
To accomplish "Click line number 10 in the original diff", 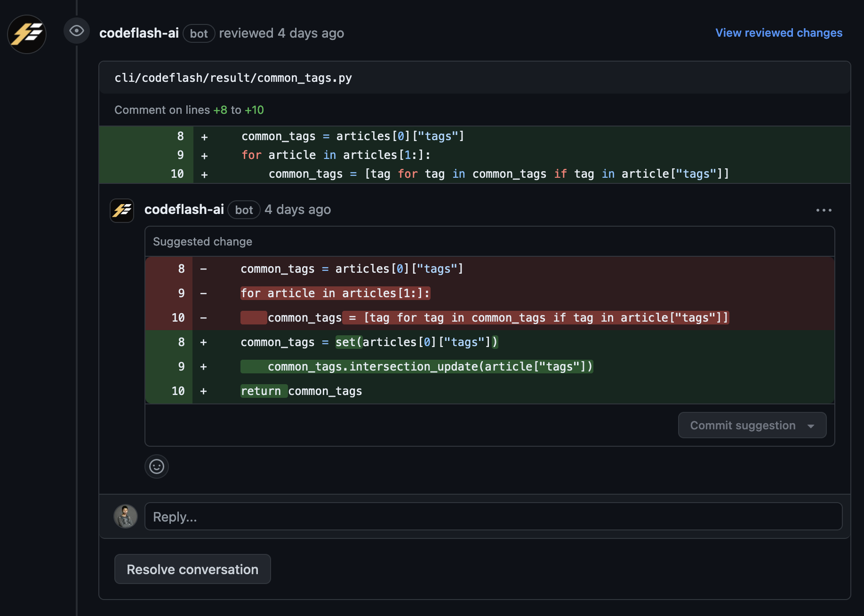I will pos(177,174).
